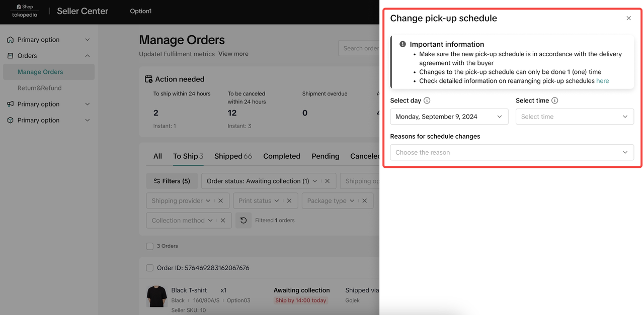Click the Tokopedia Shop logo

[25, 11]
